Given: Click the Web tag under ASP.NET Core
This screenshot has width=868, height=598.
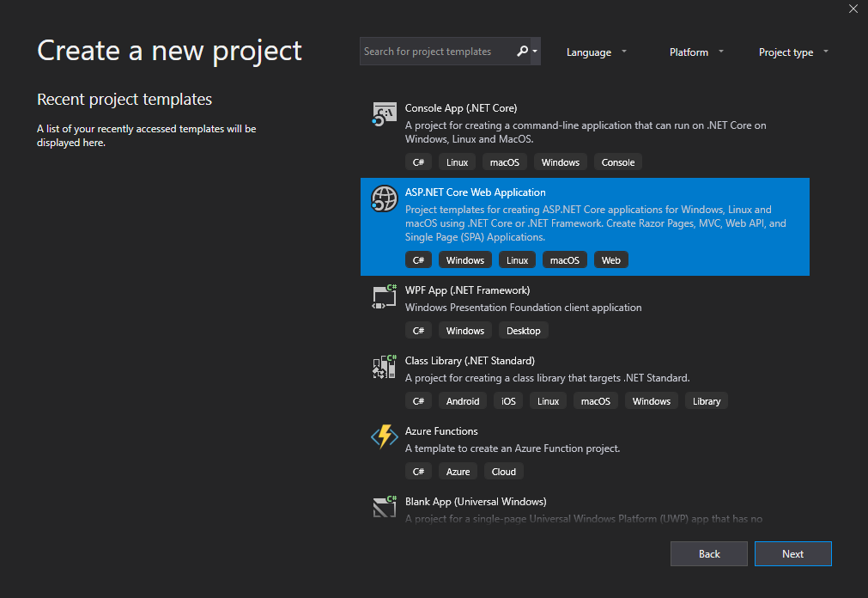Looking at the screenshot, I should point(610,260).
